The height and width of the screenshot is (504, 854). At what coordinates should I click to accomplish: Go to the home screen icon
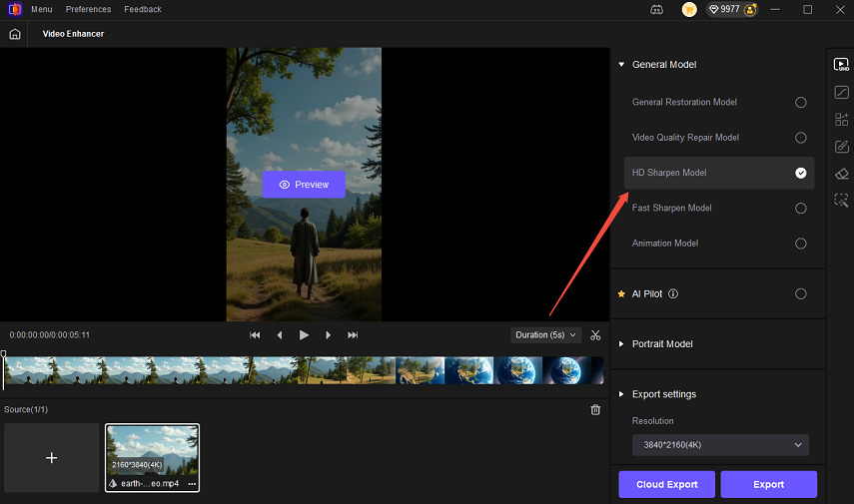point(15,34)
